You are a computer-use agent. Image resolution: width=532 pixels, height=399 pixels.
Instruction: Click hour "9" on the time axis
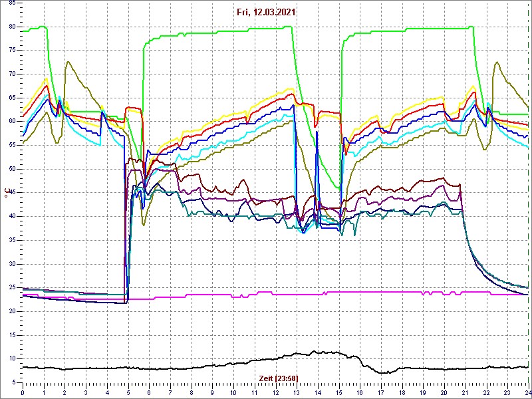point(212,392)
